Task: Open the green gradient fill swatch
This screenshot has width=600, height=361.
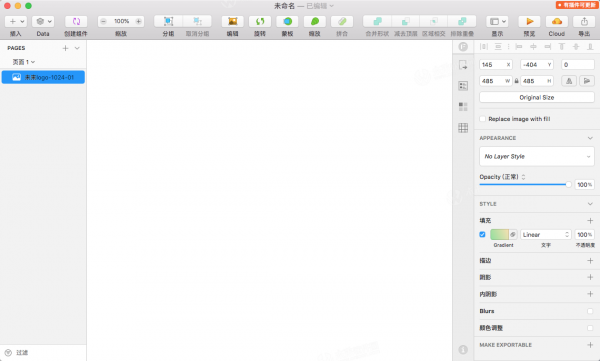Action: tap(499, 234)
